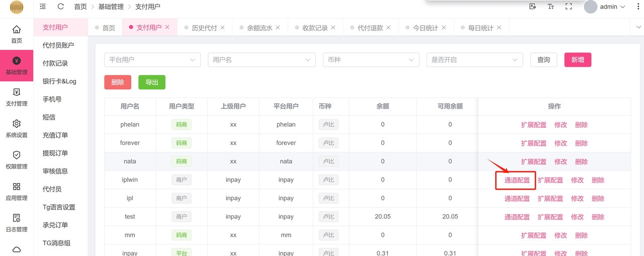Image resolution: width=644 pixels, height=256 pixels.
Task: Click 通道配置 link for iplwin
Action: coord(517,180)
